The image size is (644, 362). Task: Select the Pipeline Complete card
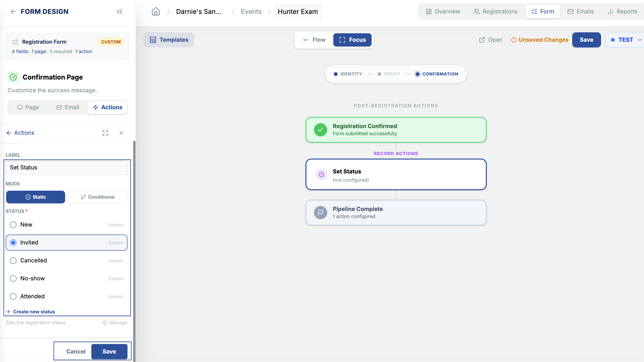396,213
